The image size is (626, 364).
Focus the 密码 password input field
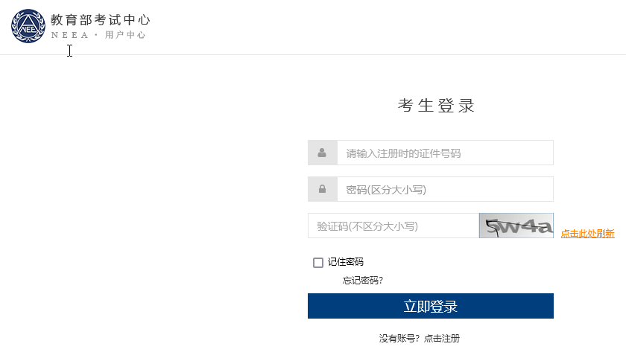[x=444, y=189]
